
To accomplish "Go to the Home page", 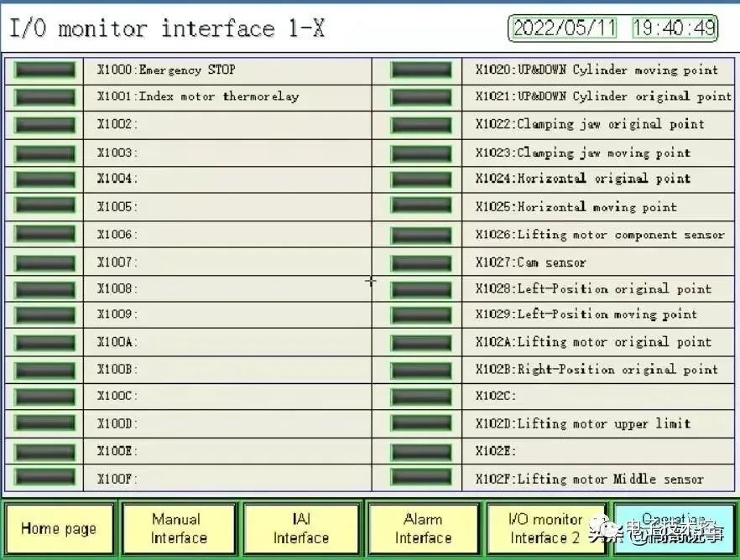I will coord(59,529).
